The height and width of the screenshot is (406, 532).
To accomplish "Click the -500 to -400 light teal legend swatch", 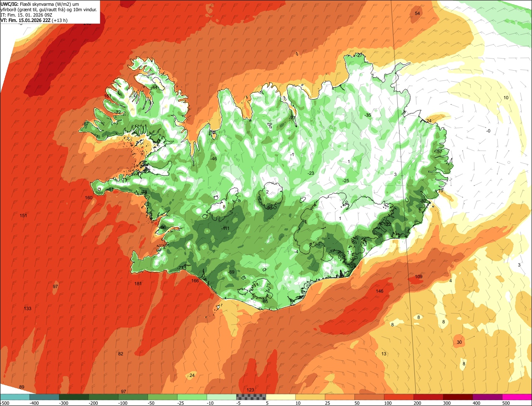I will [x=15, y=397].
